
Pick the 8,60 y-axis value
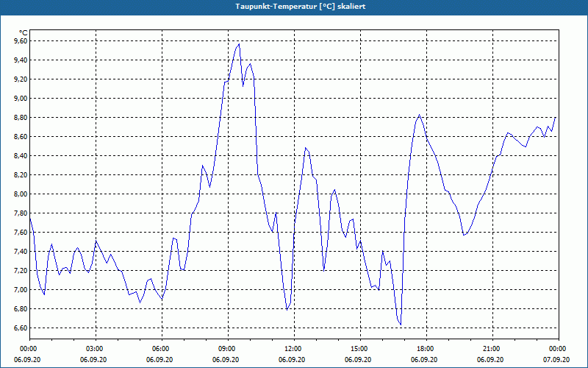click(20, 137)
